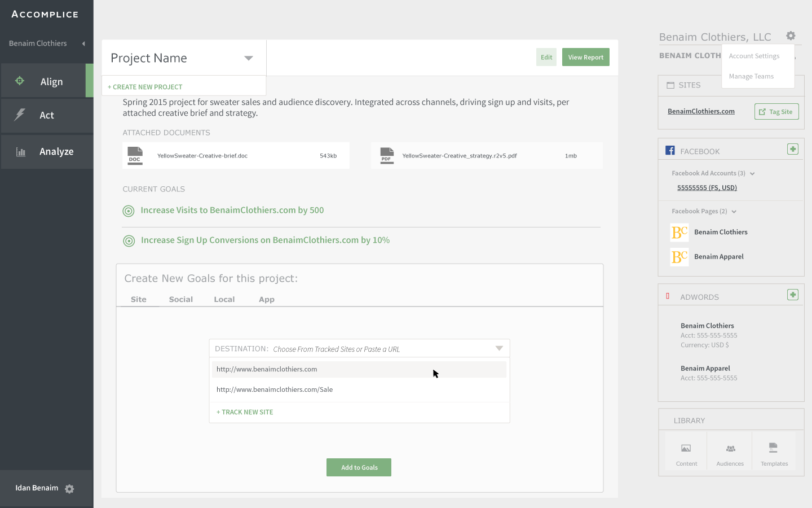Click the gear icon next to Idan Benaim

[69, 489]
